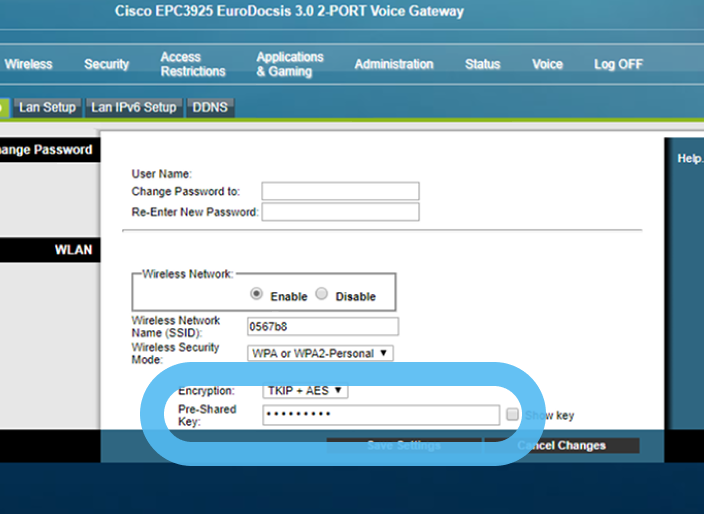Switch to the Lan IPv6 Setup tab
The width and height of the screenshot is (704, 514).
134,107
